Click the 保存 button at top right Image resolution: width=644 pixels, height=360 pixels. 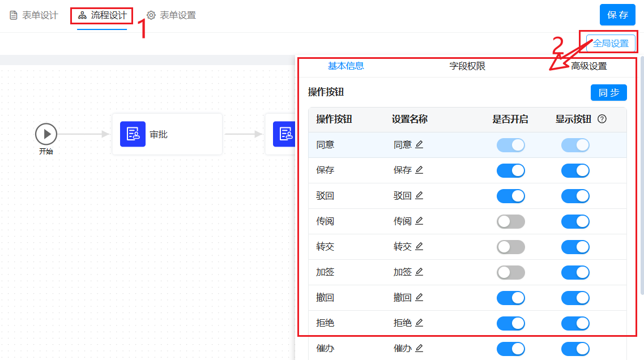click(617, 15)
